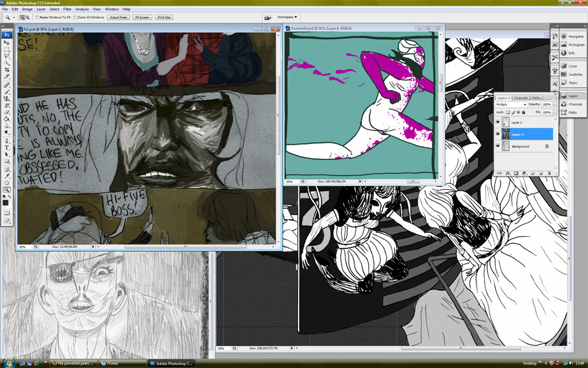The height and width of the screenshot is (368, 588).
Task: Toggle lock image pixels brush icon
Action: click(514, 112)
